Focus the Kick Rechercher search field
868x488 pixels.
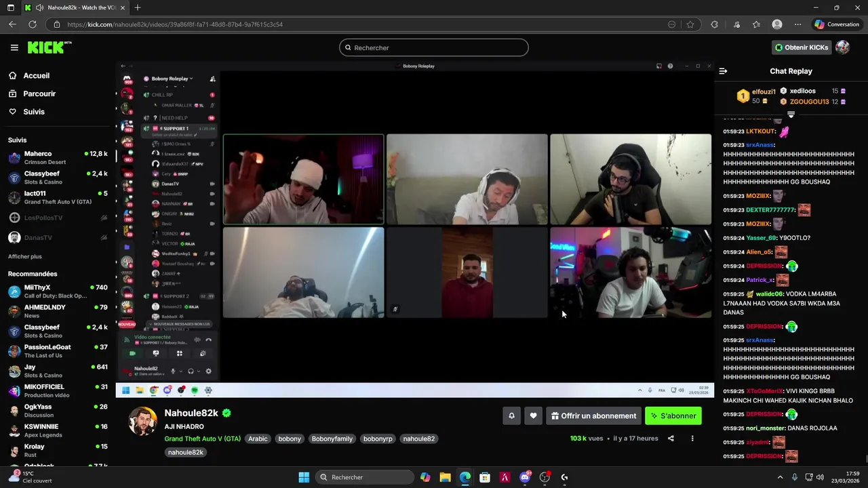click(434, 47)
